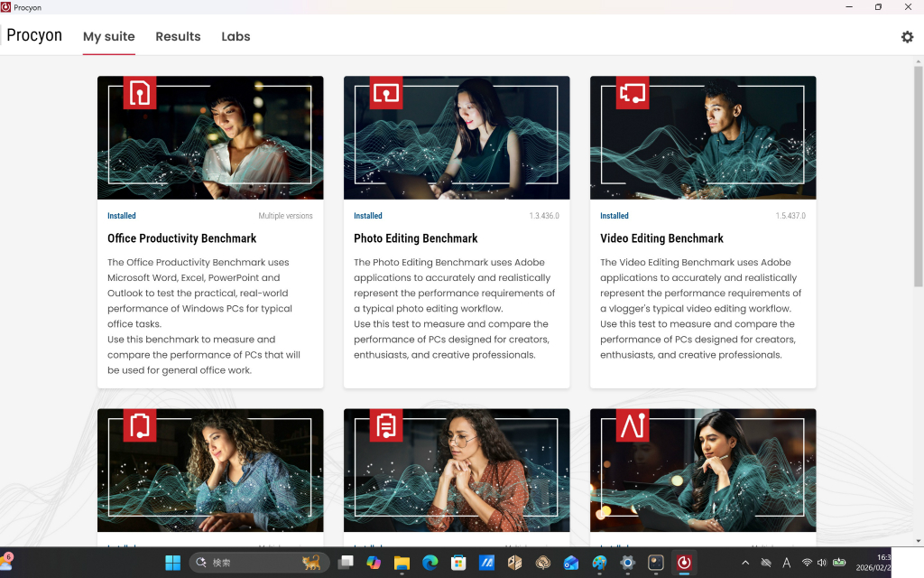Click the bottom-middle card image with glasses woman
The image size is (924, 578).
[x=457, y=470]
